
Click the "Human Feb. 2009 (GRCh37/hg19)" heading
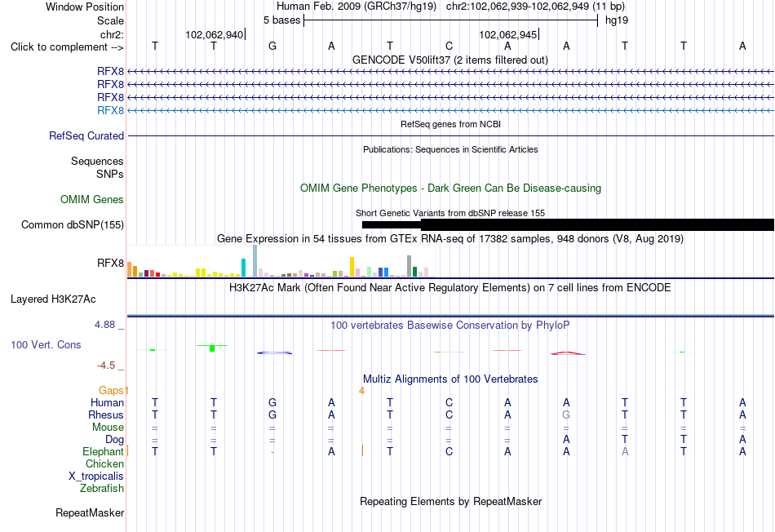tap(356, 7)
